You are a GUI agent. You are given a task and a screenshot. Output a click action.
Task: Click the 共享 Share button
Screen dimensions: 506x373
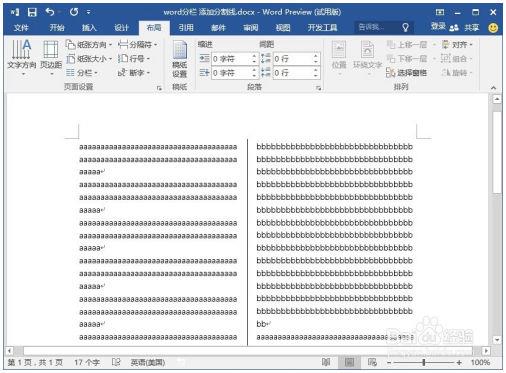(465, 28)
